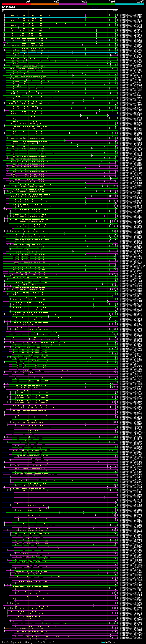Open hit UniRef100_Q76KW2
This screenshot has width=146, height=644.
[x=131, y=17]
